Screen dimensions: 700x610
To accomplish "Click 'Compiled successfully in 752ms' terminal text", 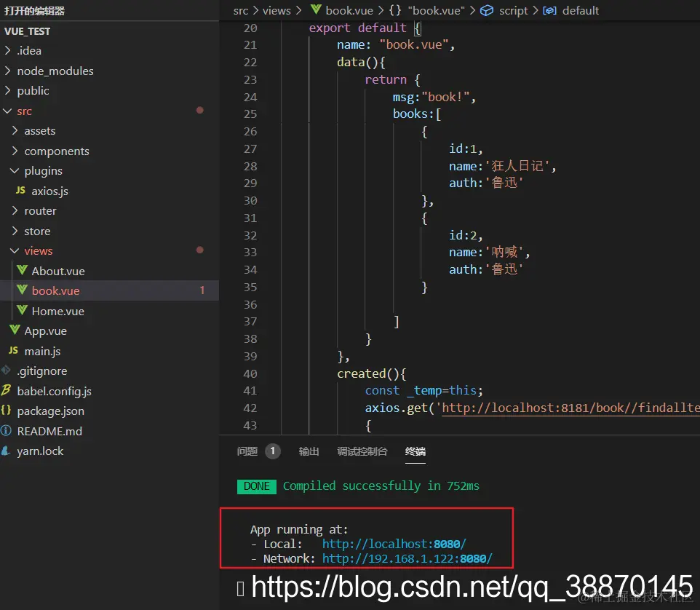I will pyautogui.click(x=381, y=486).
